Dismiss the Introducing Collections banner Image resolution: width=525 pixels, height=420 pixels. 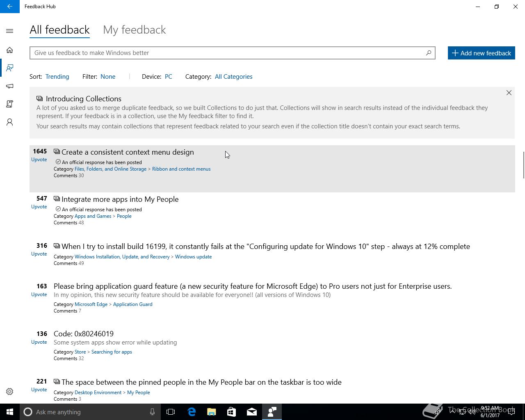tap(509, 93)
